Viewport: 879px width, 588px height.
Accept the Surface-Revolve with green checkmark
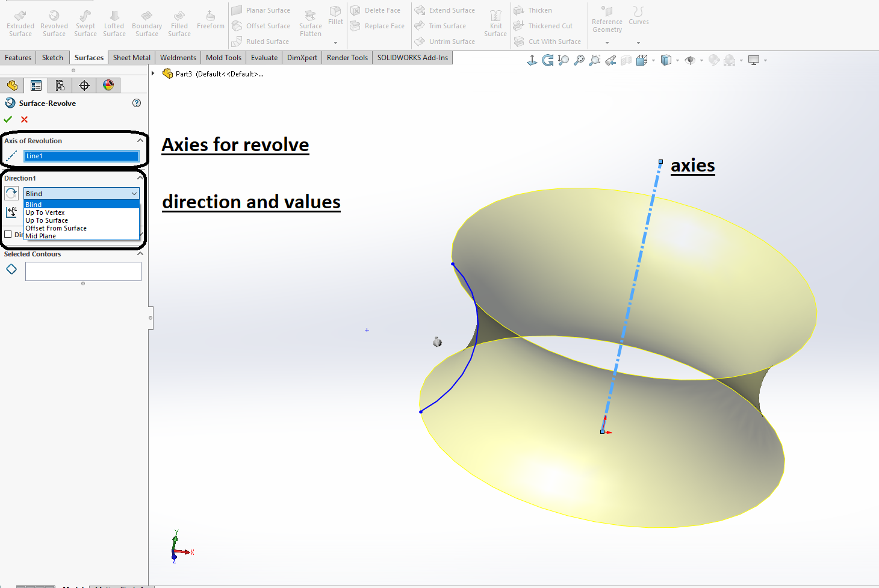pyautogui.click(x=8, y=119)
